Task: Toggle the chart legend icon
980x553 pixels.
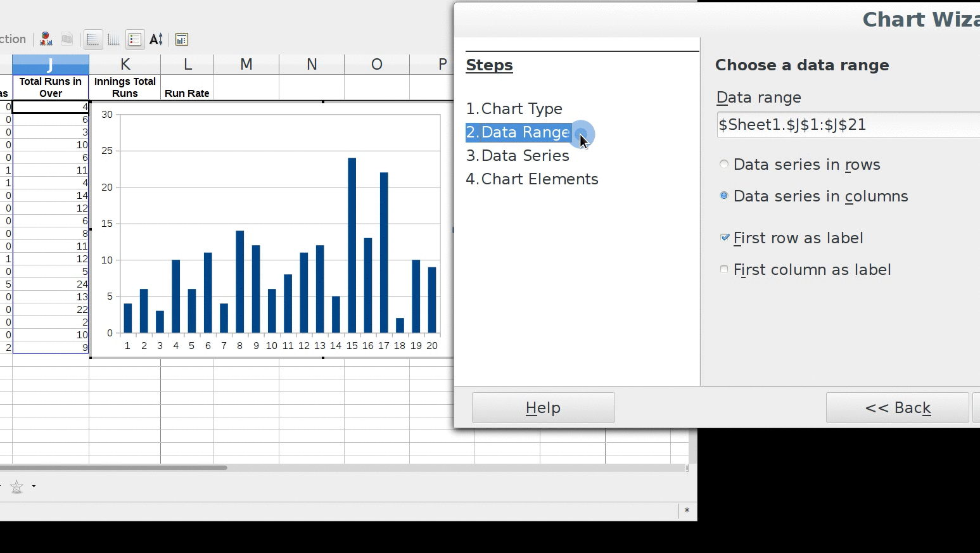Action: [x=135, y=39]
